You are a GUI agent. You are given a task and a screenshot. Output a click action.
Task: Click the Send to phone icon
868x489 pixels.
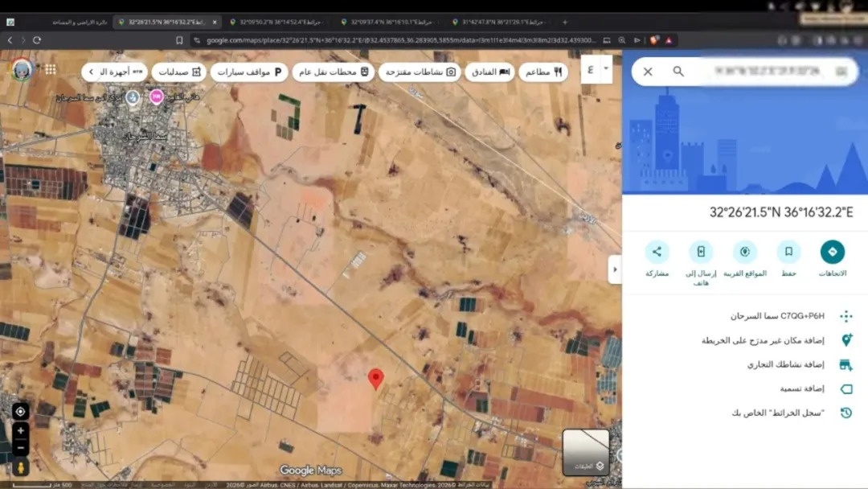701,252
